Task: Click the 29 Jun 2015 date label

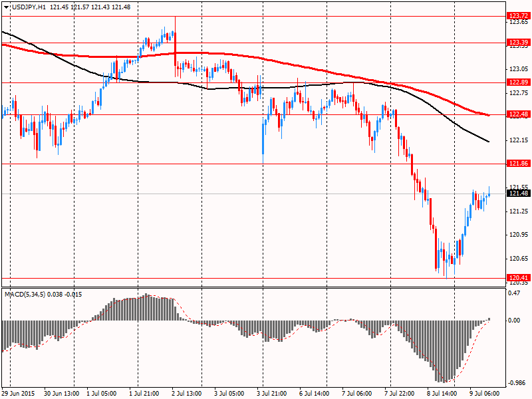Action: tap(19, 394)
